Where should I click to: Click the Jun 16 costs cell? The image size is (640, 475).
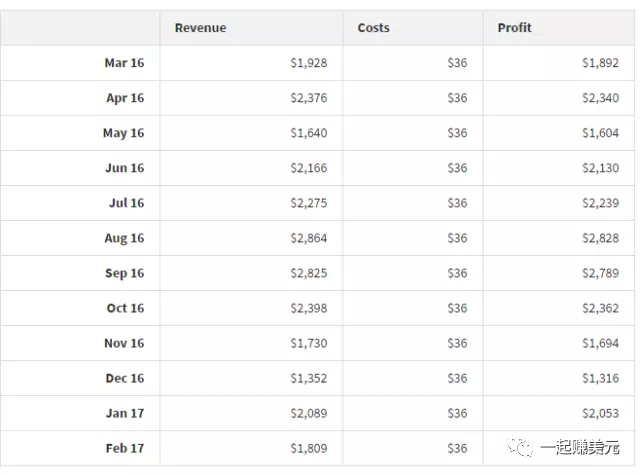pos(457,168)
